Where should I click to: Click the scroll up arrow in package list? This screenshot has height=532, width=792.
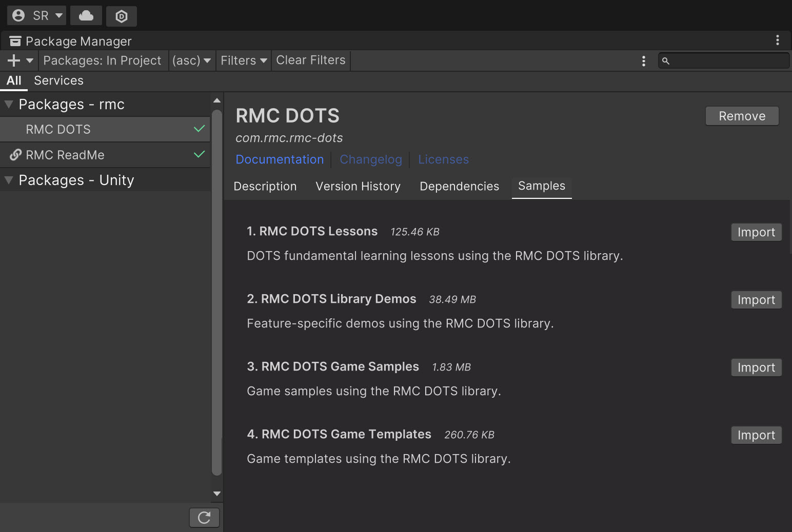point(217,100)
